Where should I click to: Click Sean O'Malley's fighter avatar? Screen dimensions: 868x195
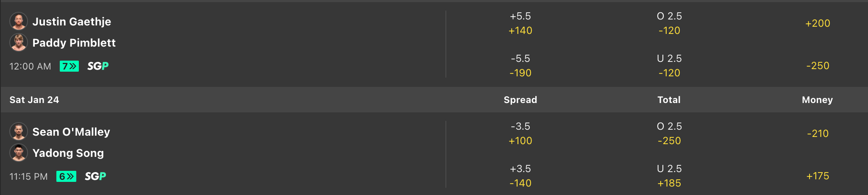(19, 131)
